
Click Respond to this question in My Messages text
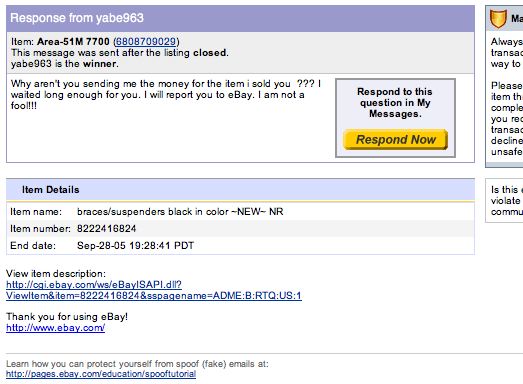[x=395, y=103]
